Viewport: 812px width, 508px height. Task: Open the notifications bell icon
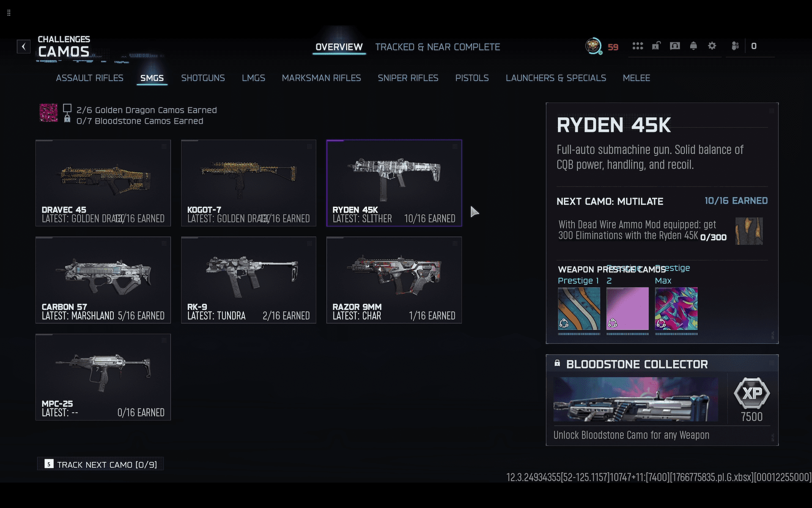click(693, 46)
